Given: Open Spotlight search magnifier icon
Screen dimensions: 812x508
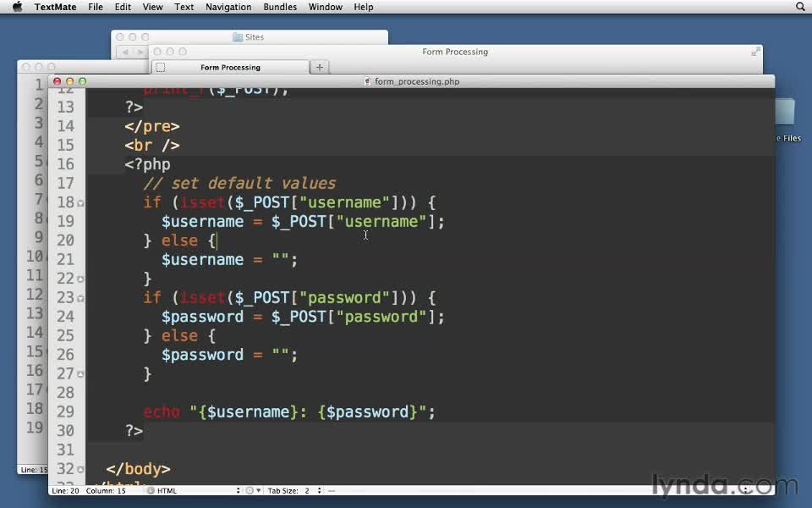Looking at the screenshot, I should 800,7.
